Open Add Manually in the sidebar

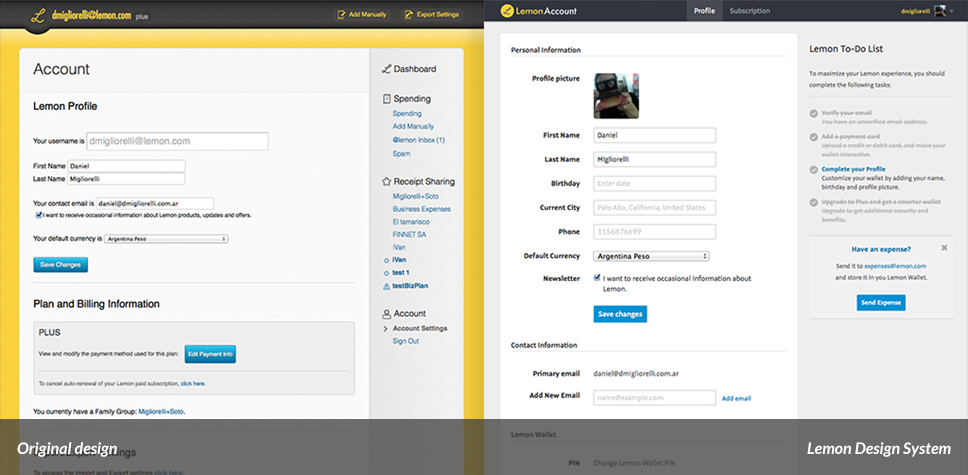[x=413, y=127]
